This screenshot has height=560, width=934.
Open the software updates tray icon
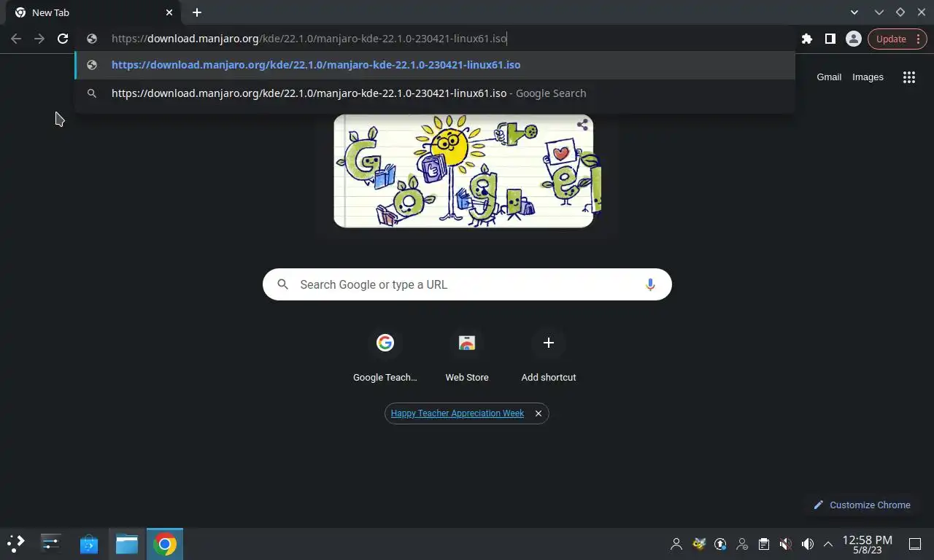pyautogui.click(x=720, y=544)
